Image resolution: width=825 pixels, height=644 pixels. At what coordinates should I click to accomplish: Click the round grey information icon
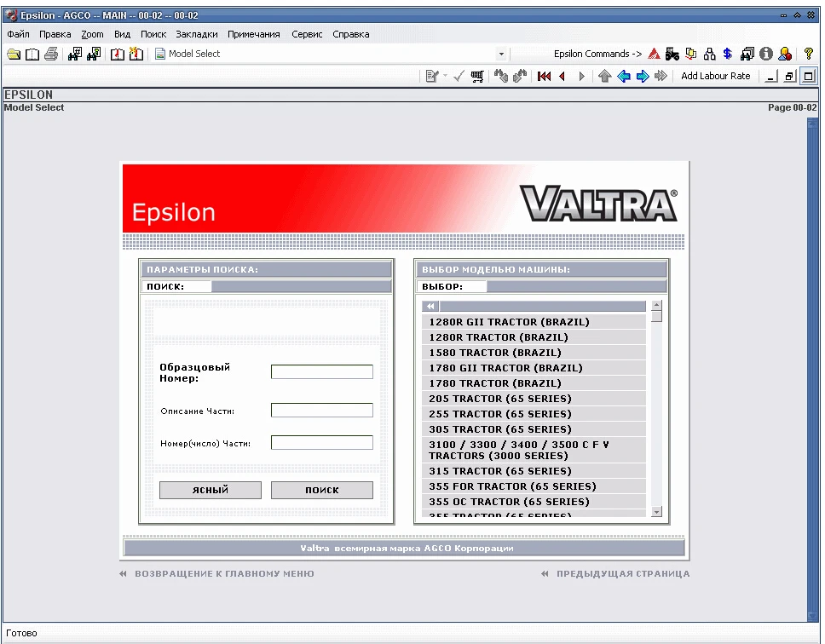point(766,54)
